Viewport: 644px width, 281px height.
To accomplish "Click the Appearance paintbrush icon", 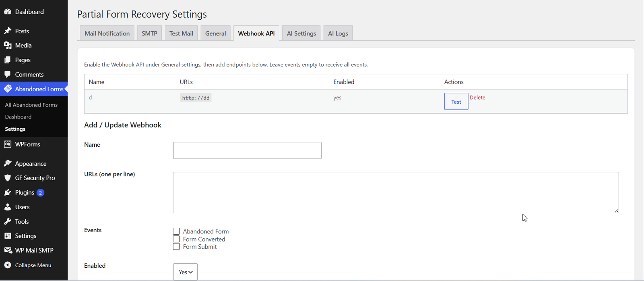I will pos(8,163).
